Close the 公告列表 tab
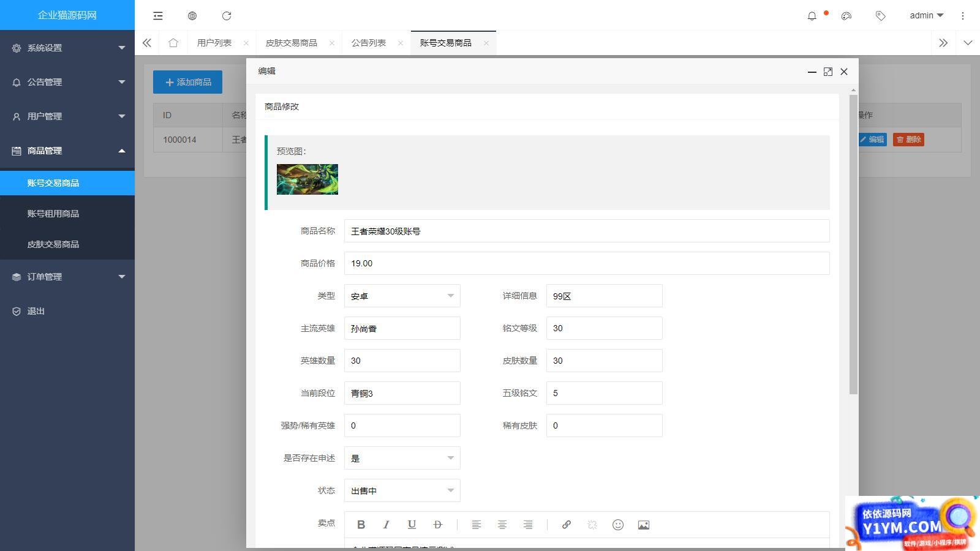980x551 pixels. [x=401, y=43]
